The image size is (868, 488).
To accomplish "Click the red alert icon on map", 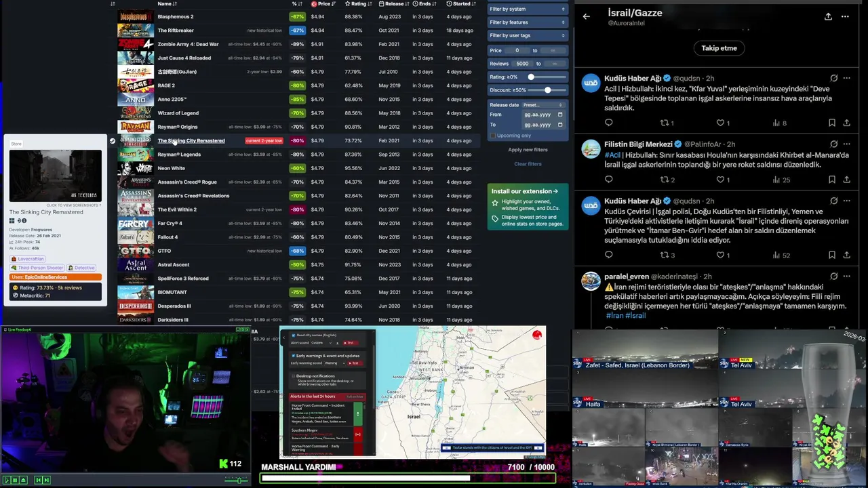I will [537, 335].
